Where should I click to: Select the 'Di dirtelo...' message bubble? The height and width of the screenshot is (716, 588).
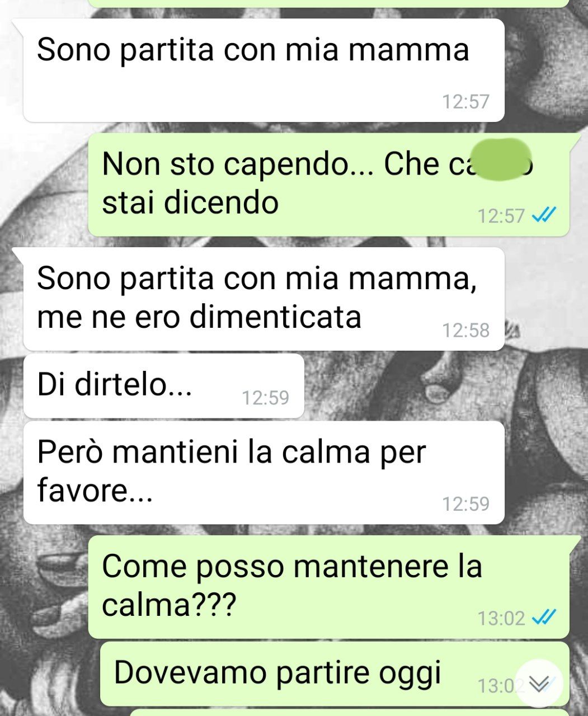(x=163, y=386)
